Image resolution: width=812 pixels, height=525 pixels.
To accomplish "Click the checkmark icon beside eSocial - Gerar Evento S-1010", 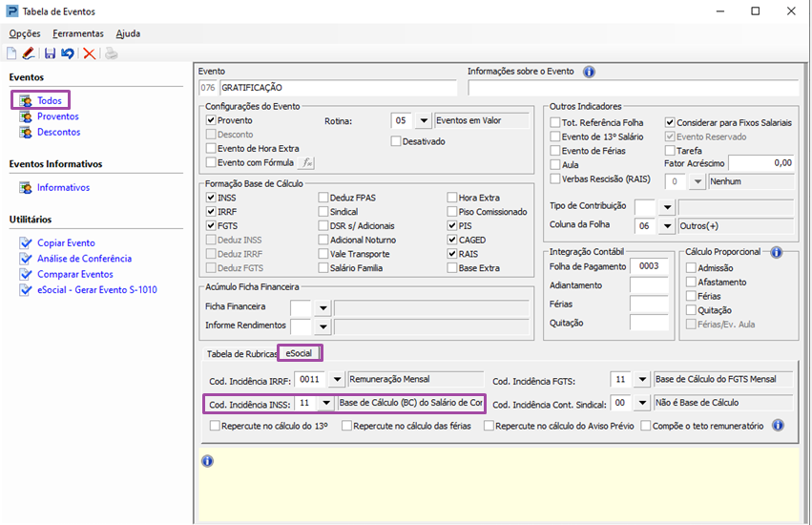I will pyautogui.click(x=26, y=290).
